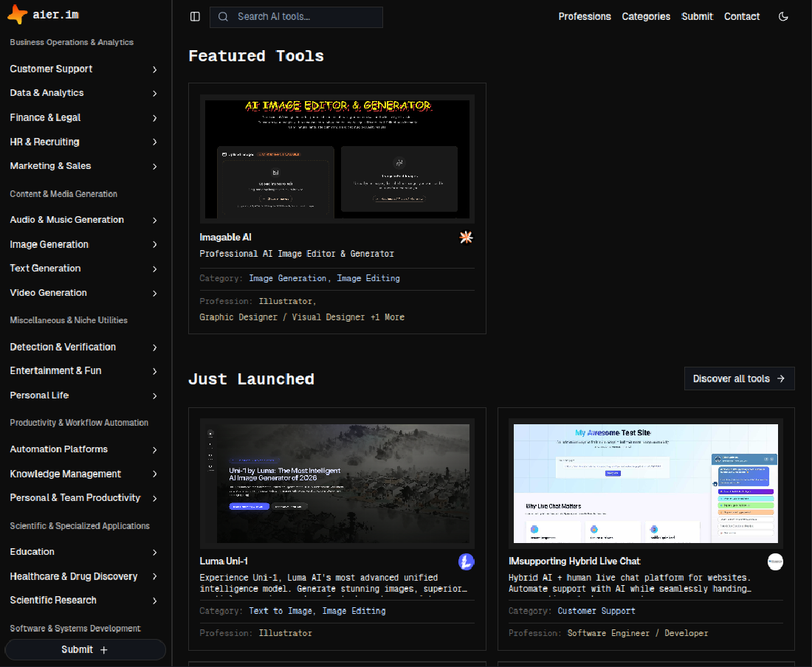Click the Imagable AI star logo icon
Viewport: 812px width, 667px height.
point(466,237)
